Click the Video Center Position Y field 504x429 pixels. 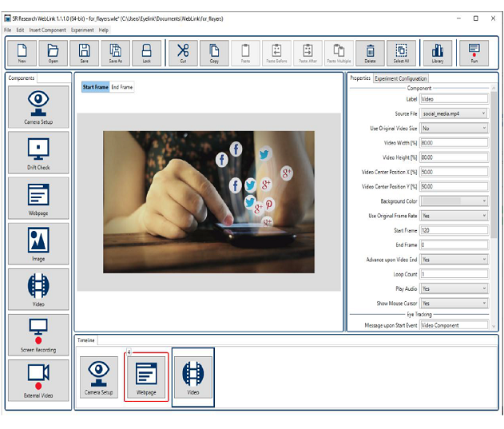pos(454,186)
